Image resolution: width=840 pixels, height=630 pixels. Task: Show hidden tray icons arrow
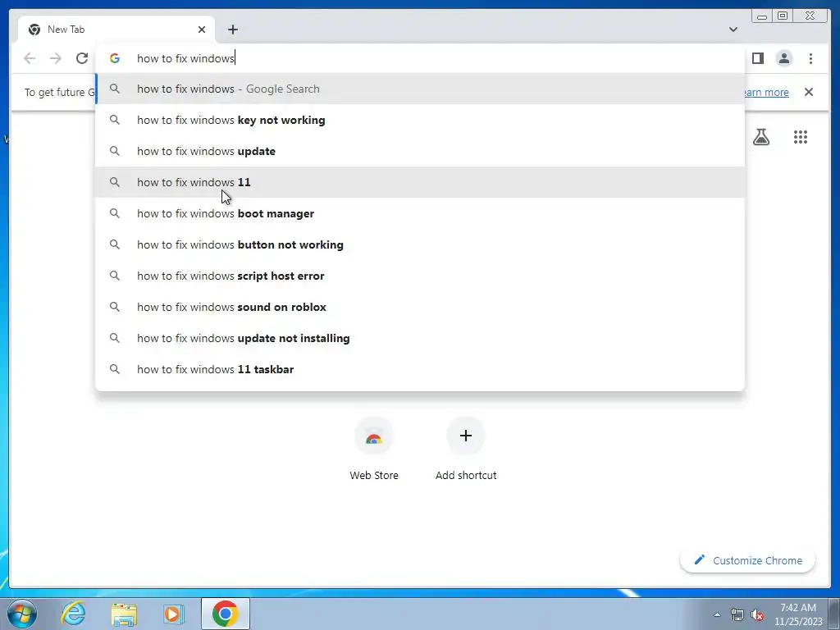(717, 614)
